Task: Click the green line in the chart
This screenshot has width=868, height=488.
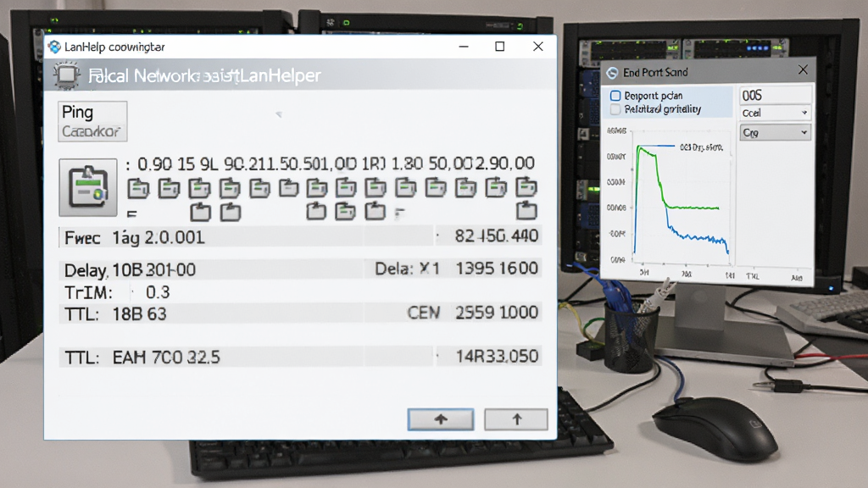Action: click(692, 208)
